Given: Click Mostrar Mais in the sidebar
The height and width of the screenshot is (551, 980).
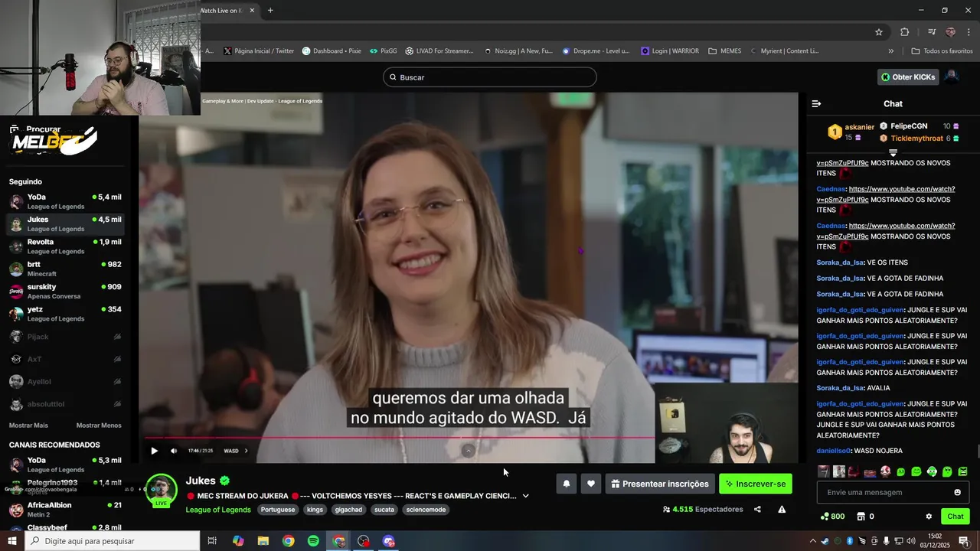Looking at the screenshot, I should tap(28, 425).
